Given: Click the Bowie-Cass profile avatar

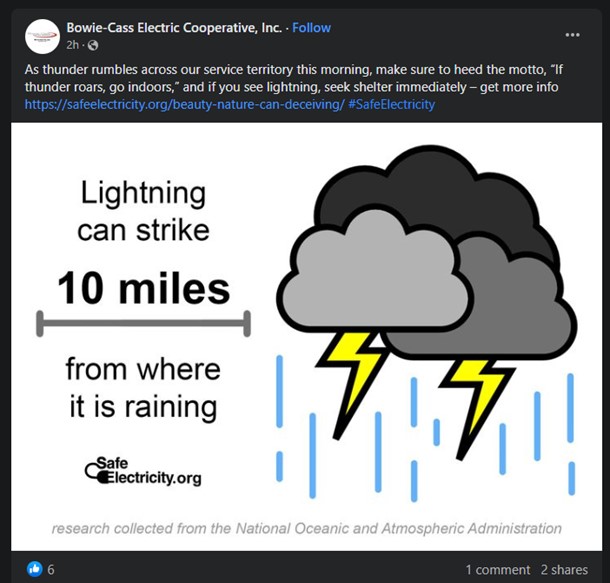Looking at the screenshot, I should tap(42, 36).
